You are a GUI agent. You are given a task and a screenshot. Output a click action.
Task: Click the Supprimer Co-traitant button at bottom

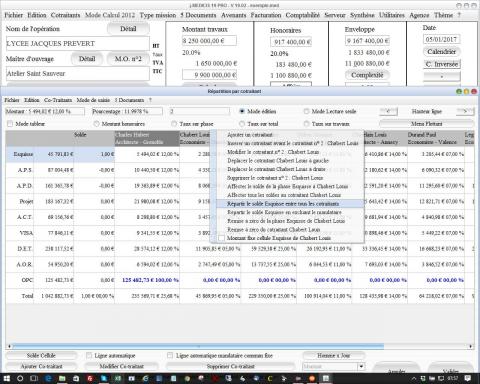(230, 366)
